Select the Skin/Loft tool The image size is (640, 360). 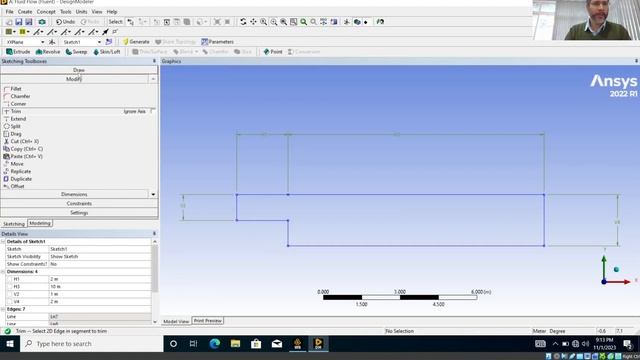pos(107,52)
